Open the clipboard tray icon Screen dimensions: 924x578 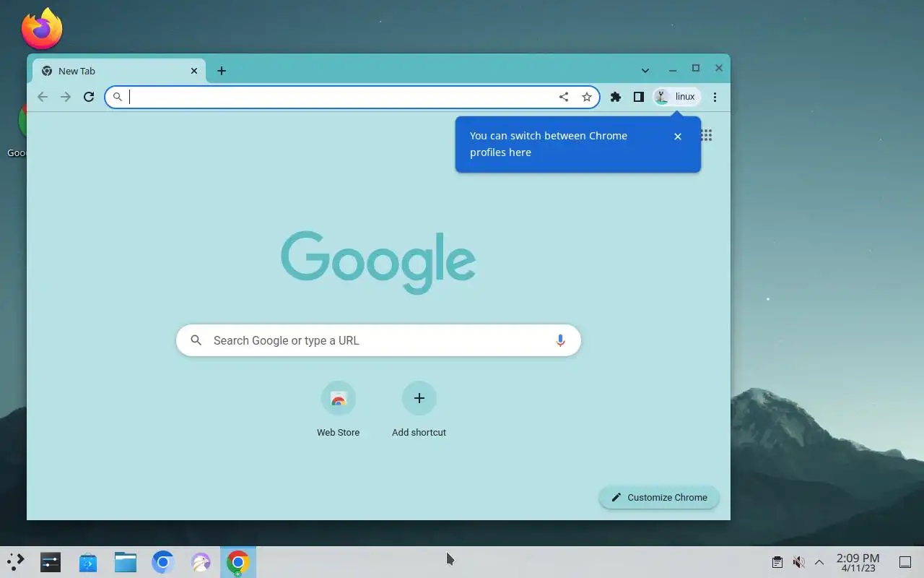tap(777, 562)
